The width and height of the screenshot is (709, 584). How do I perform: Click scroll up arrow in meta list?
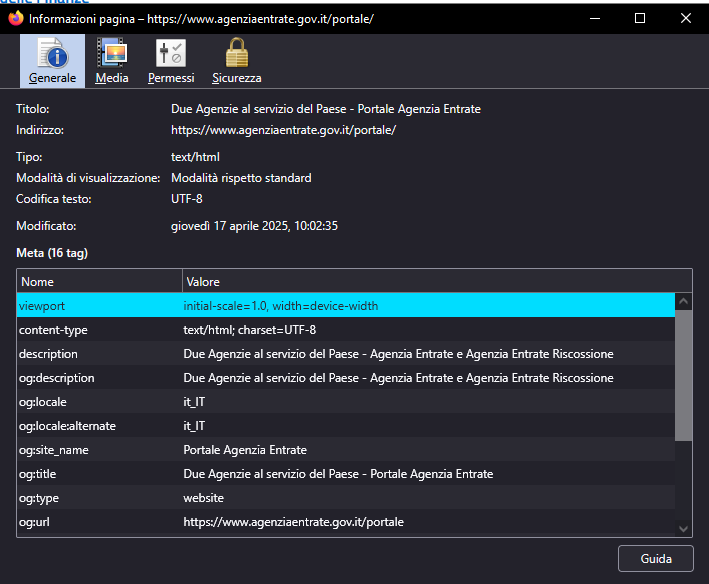[683, 301]
